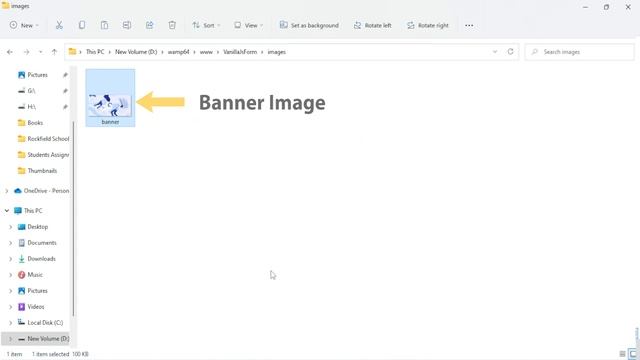Select Desktop in sidebar

pyautogui.click(x=38, y=227)
